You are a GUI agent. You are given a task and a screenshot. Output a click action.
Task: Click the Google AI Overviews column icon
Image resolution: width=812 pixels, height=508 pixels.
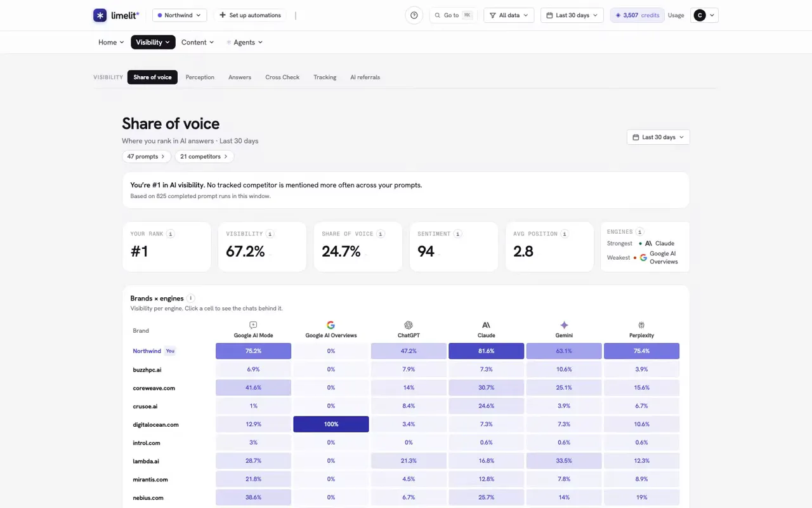coord(331,324)
